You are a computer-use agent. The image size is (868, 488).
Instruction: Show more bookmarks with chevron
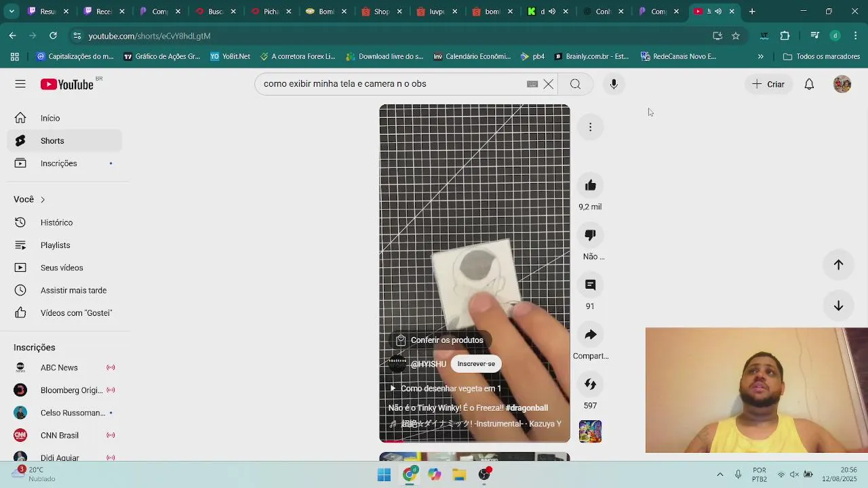pos(760,57)
